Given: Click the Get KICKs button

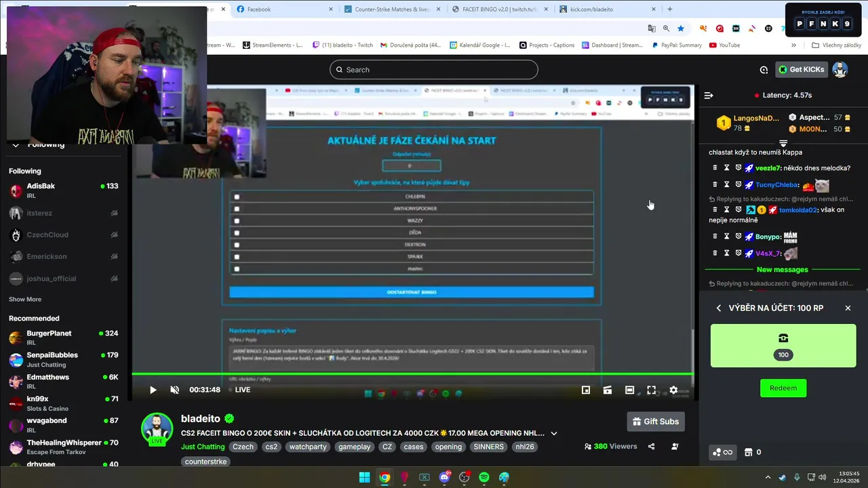Looking at the screenshot, I should click(802, 70).
